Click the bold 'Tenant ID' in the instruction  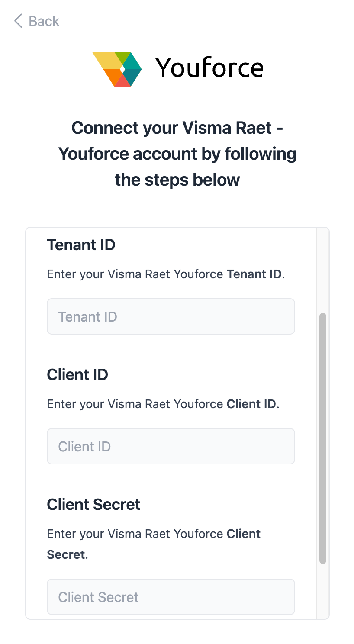tap(254, 274)
